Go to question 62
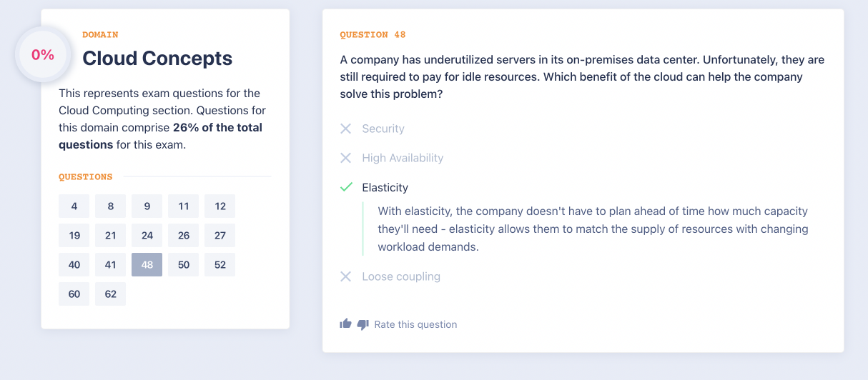 [111, 294]
